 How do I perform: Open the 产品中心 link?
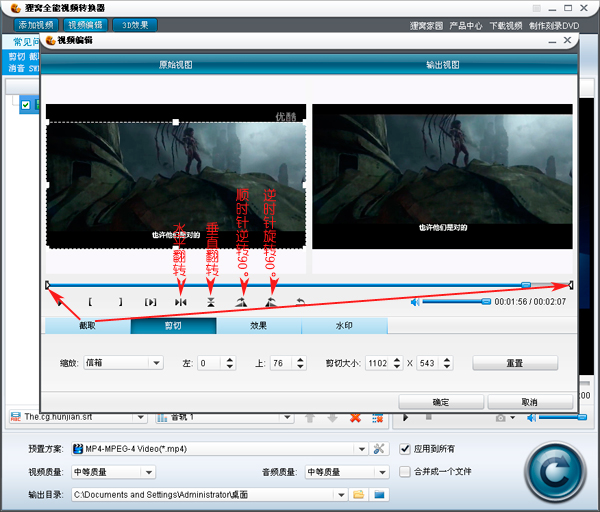466,26
